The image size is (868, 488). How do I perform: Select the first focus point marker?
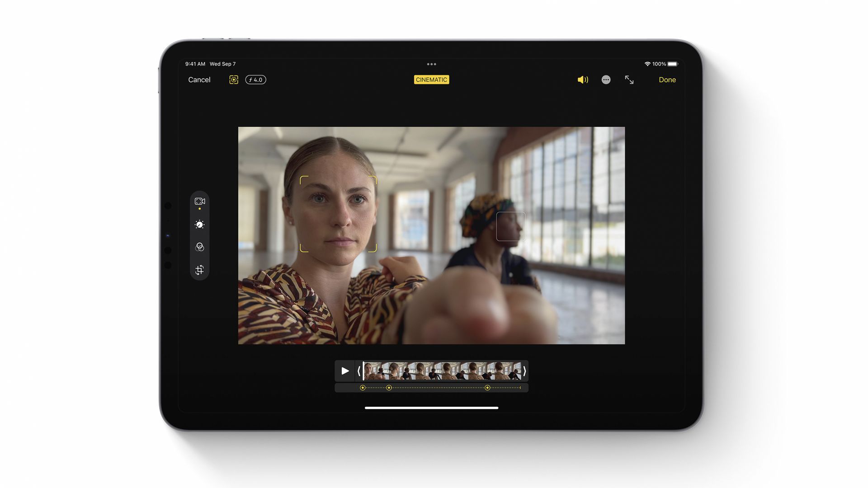click(363, 388)
